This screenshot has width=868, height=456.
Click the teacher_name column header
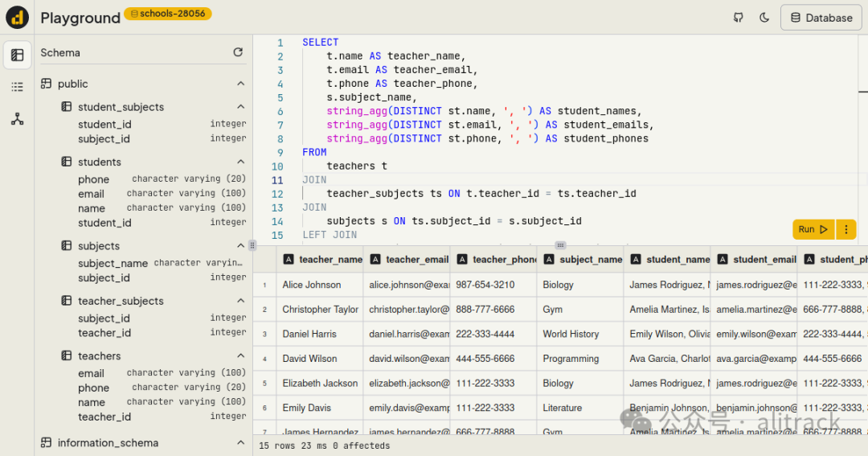coord(330,259)
